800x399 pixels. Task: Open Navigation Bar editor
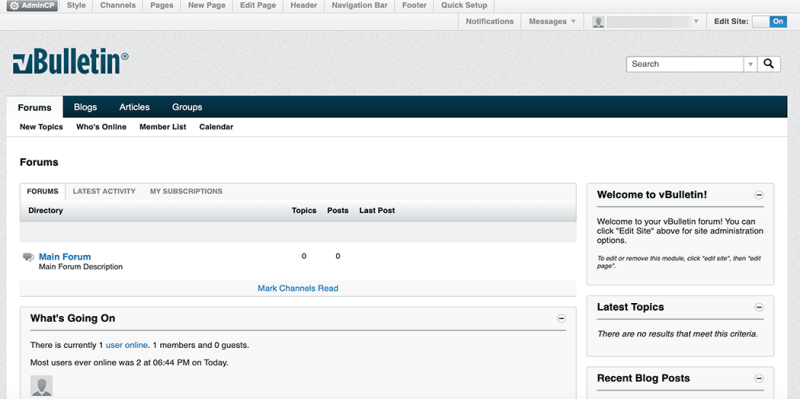coord(359,6)
